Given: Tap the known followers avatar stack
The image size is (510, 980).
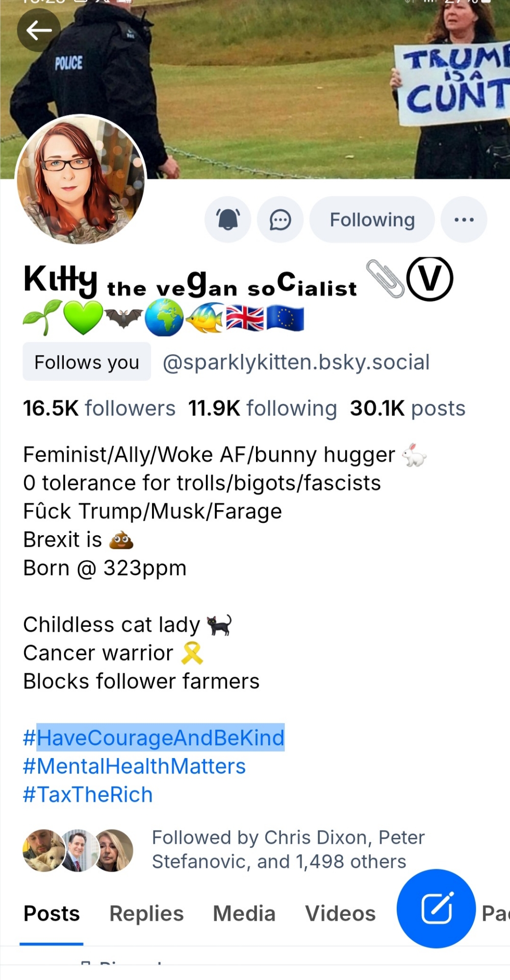Looking at the screenshot, I should click(x=78, y=851).
